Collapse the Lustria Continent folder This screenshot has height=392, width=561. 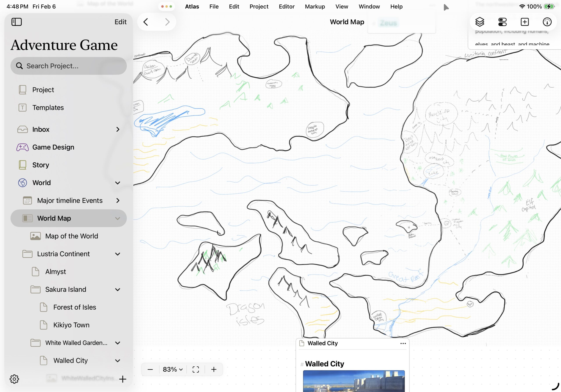(x=118, y=254)
